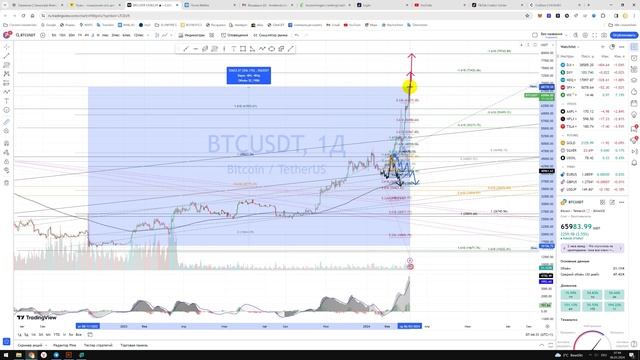
Task: Select the horizontal line from floating toolbar
Action: tap(196, 49)
